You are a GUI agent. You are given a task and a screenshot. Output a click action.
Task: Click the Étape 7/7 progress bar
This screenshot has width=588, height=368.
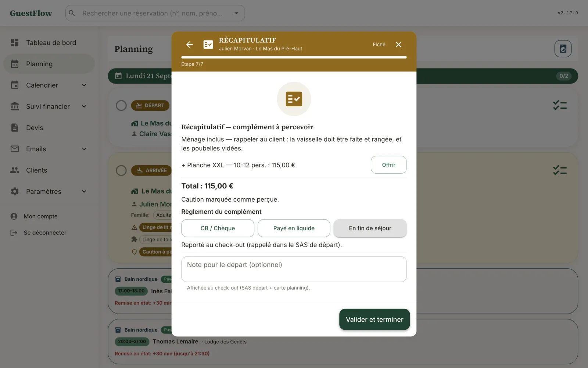click(x=294, y=57)
